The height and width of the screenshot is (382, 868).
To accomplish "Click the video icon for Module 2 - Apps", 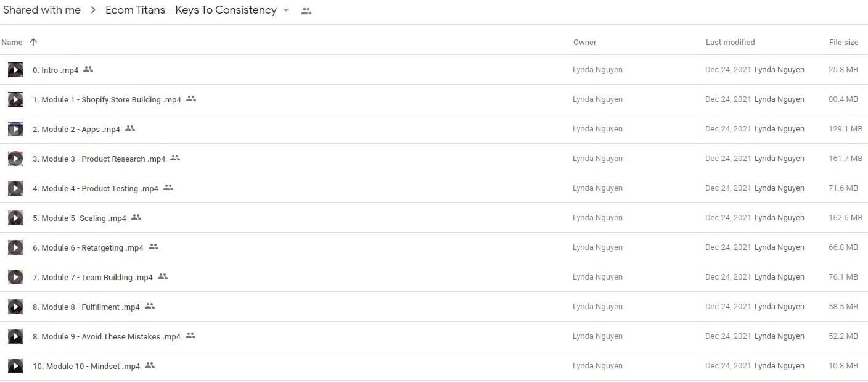I will coord(15,129).
